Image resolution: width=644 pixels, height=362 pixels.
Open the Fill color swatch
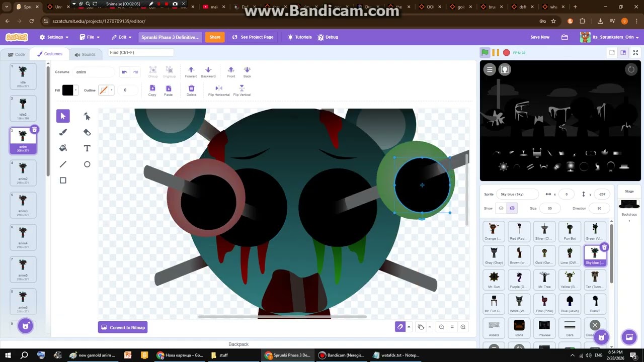[69, 90]
